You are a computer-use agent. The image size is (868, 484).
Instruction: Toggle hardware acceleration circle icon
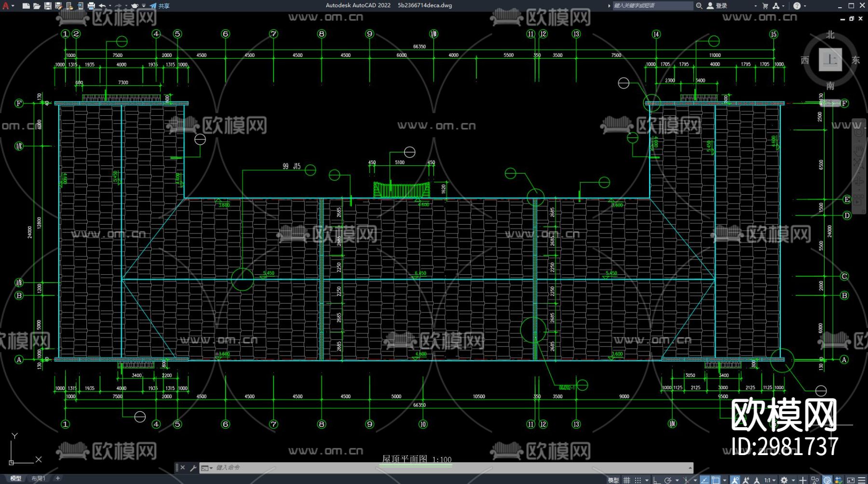(x=827, y=480)
